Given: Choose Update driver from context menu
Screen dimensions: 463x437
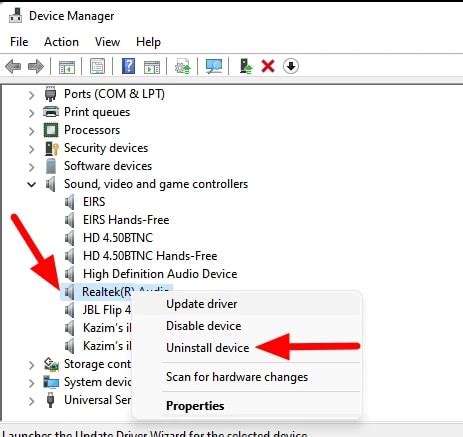Looking at the screenshot, I should pos(247,304).
